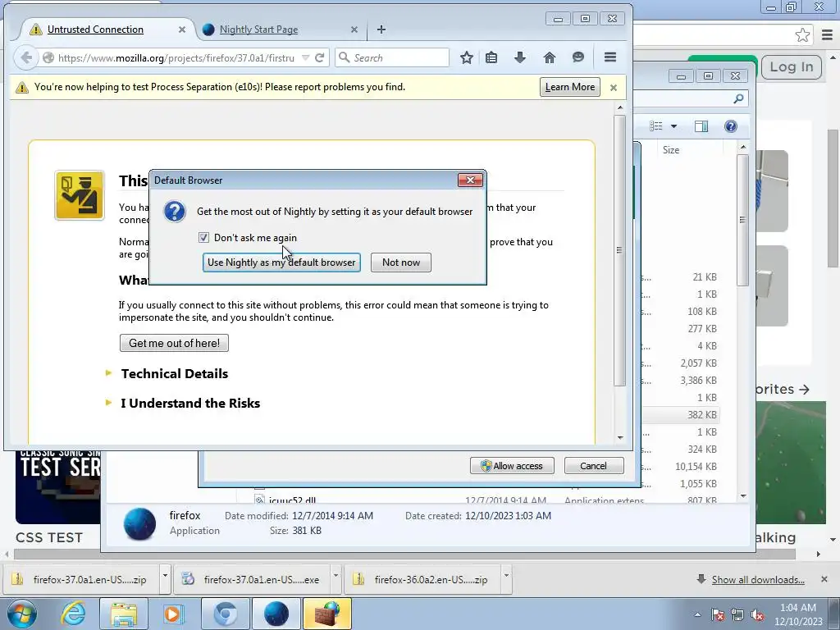Click the firefox application icon in details pane

(139, 523)
